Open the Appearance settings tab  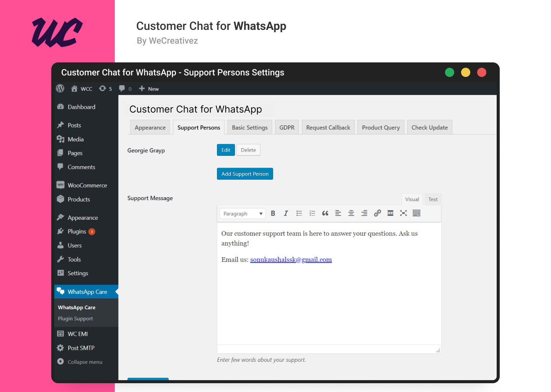coord(150,127)
